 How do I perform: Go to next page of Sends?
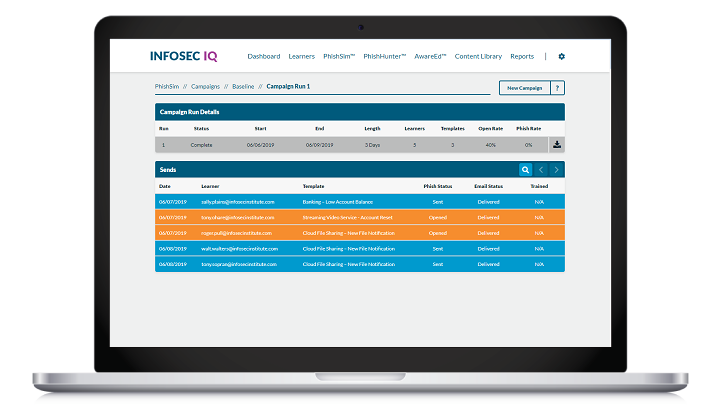[557, 170]
